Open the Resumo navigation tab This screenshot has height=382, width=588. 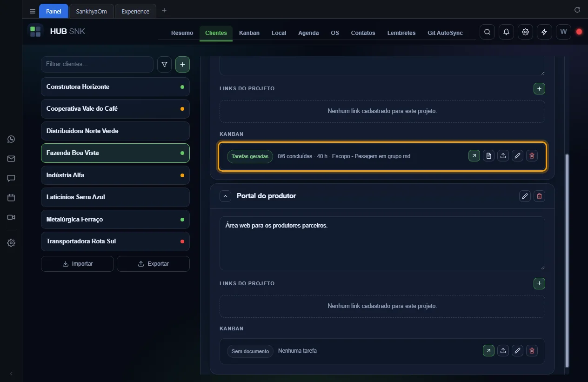tap(182, 33)
